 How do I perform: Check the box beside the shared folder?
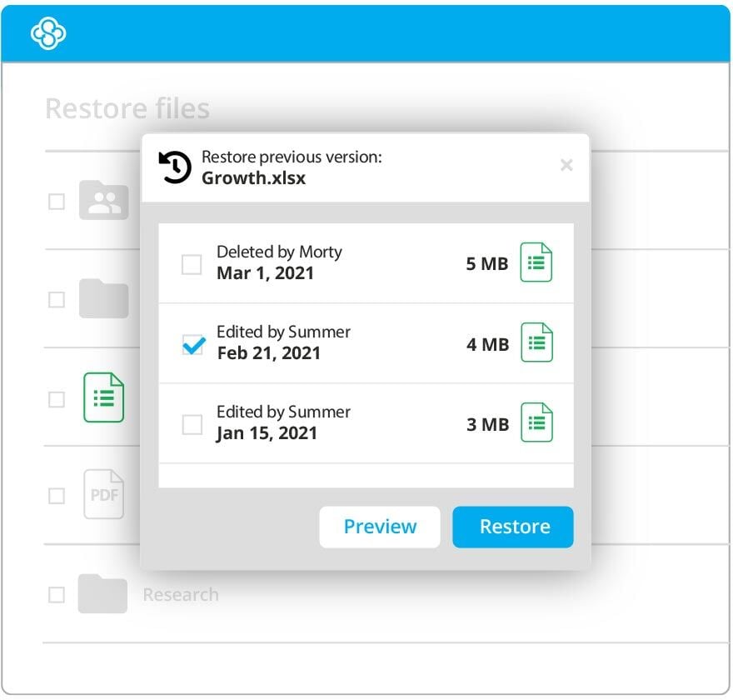57,201
